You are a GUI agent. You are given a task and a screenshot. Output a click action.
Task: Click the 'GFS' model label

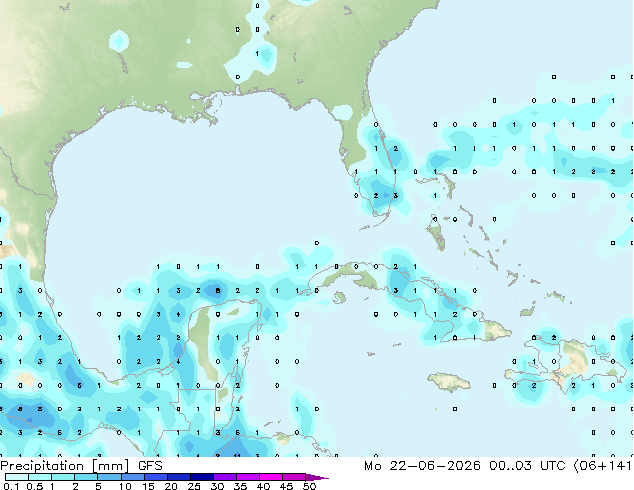[x=150, y=466]
